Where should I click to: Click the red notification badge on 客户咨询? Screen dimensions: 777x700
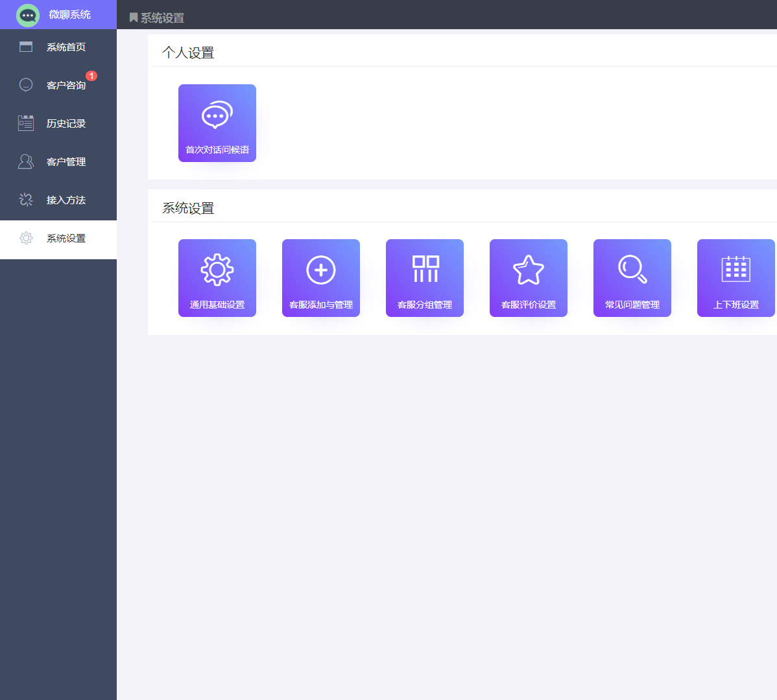(x=91, y=76)
